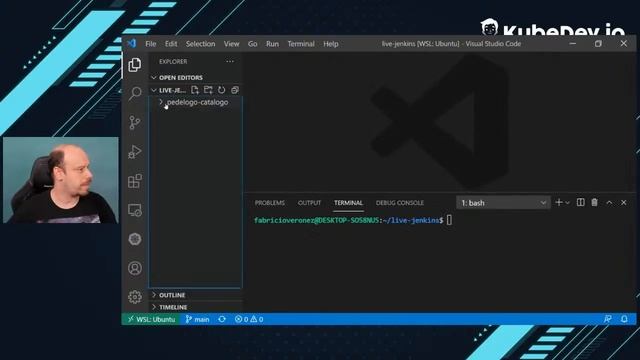Open the new terminal launch profile arrow
The width and height of the screenshot is (640, 360).
(567, 203)
